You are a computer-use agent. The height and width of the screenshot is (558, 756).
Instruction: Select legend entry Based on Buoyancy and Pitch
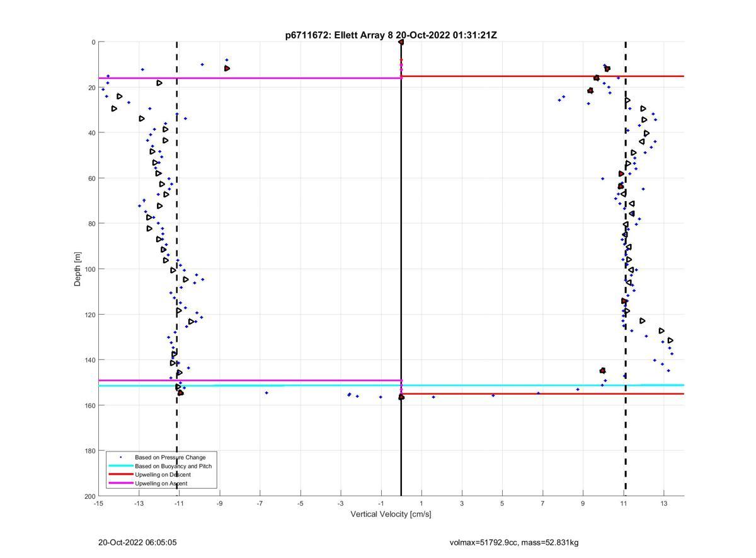173,466
